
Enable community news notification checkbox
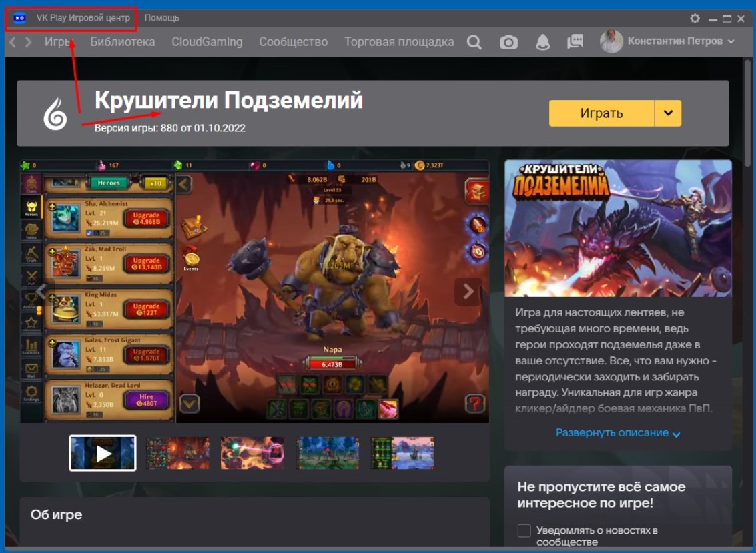pyautogui.click(x=524, y=530)
